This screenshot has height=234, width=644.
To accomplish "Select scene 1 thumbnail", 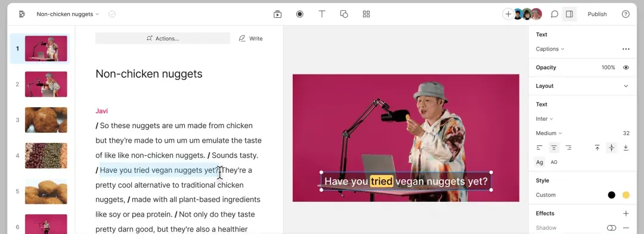I will coord(46,48).
